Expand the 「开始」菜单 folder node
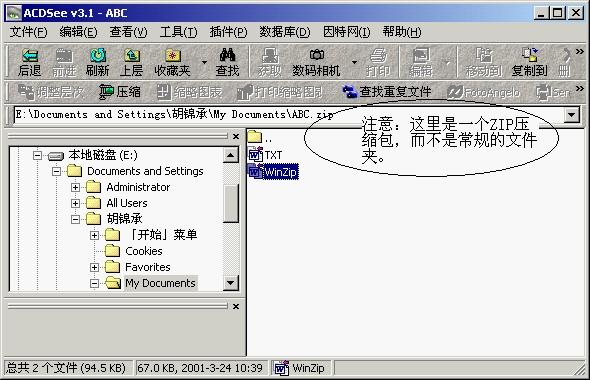Screen dimensions: 590x380 pyautogui.click(x=94, y=235)
